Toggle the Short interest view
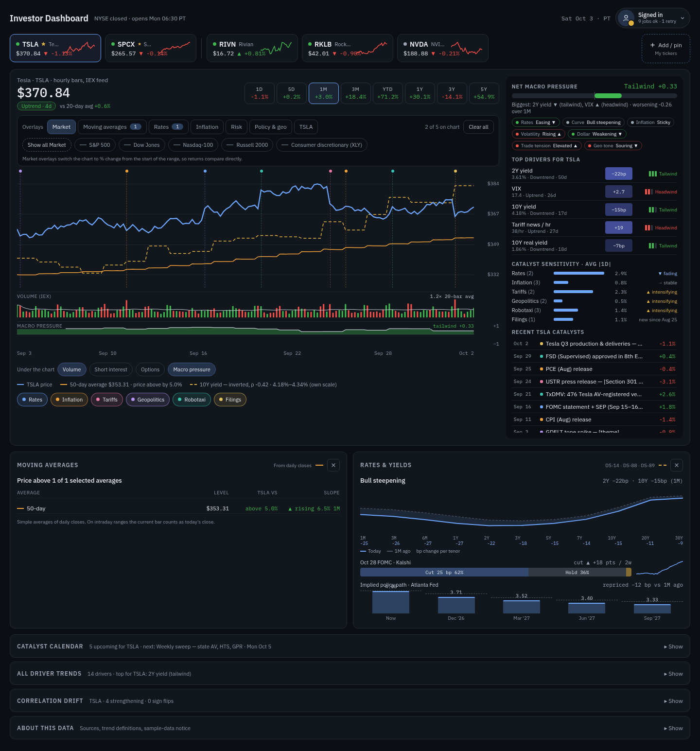 [x=111, y=369]
